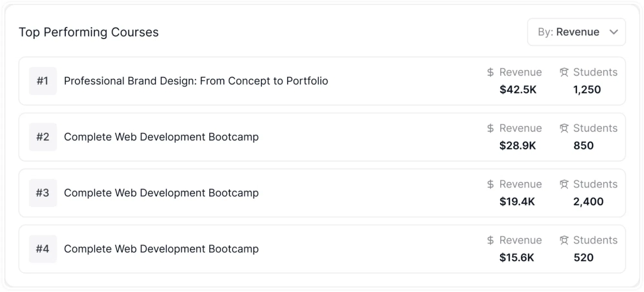644x292 pixels.
Task: Click students cap icon in #1 row
Action: [x=564, y=72]
